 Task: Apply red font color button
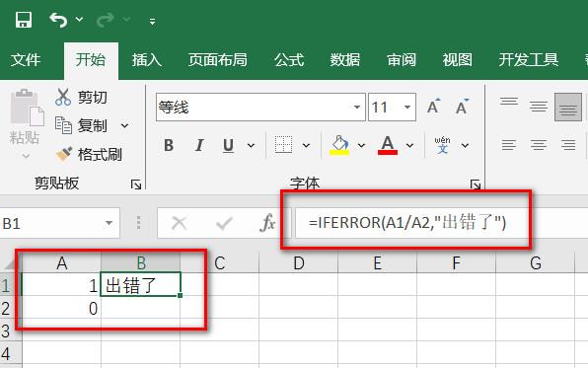pos(388,145)
